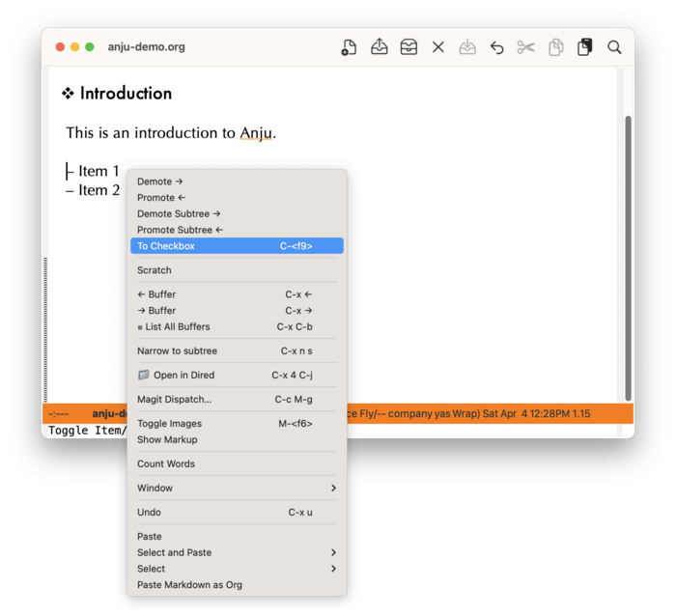Click the Copy toolbar icon
Image resolution: width=676 pixels, height=616 pixels.
(555, 47)
